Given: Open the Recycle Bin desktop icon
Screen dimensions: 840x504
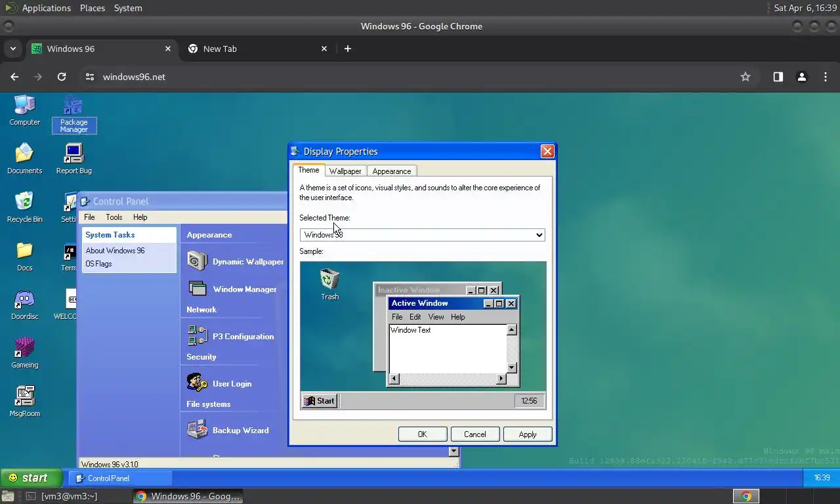Looking at the screenshot, I should (x=24, y=207).
